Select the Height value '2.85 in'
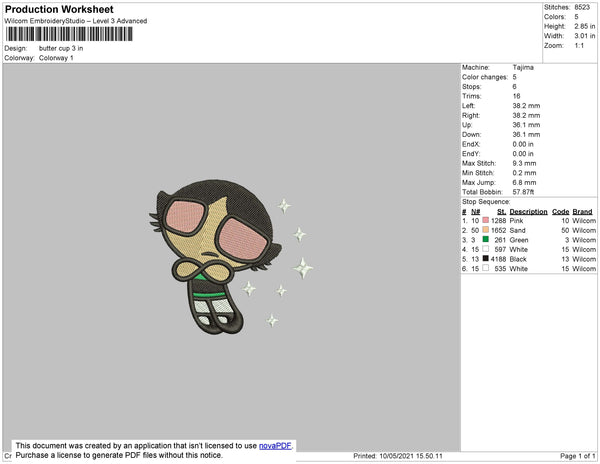The width and height of the screenshot is (600, 464). coord(584,26)
